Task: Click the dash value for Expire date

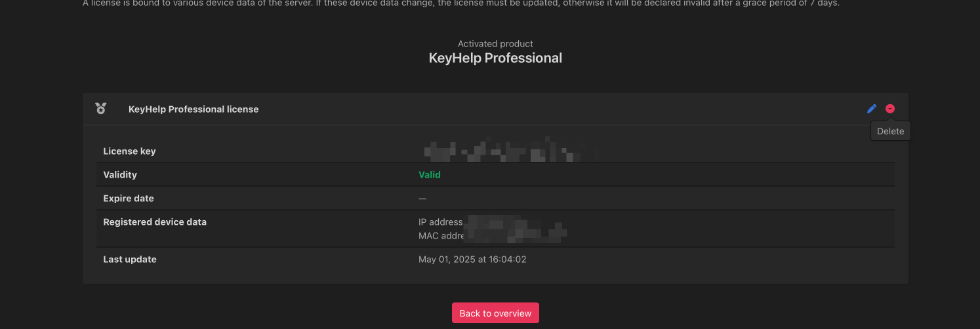Action: 422,199
